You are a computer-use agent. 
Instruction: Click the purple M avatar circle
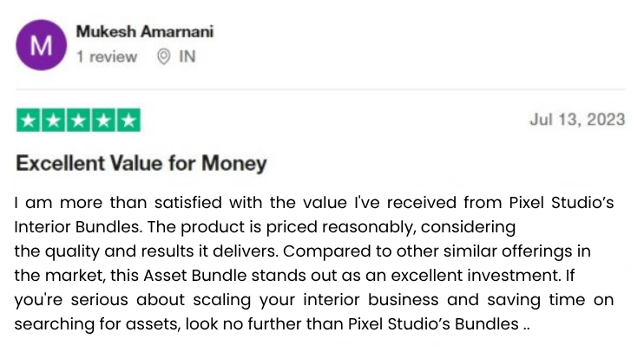41,45
